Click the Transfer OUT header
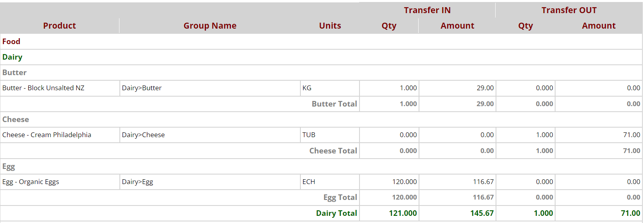Viewport: 644px width, 223px height. point(569,10)
